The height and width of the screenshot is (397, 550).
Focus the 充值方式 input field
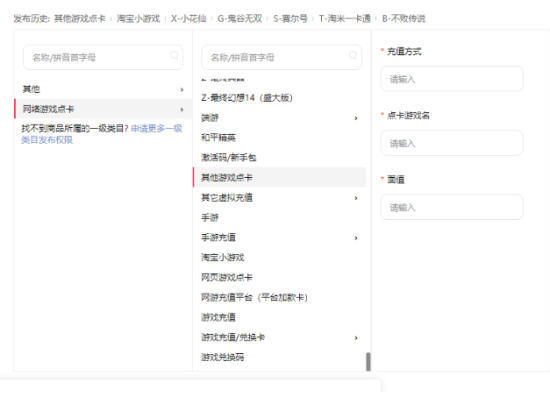pos(452,79)
